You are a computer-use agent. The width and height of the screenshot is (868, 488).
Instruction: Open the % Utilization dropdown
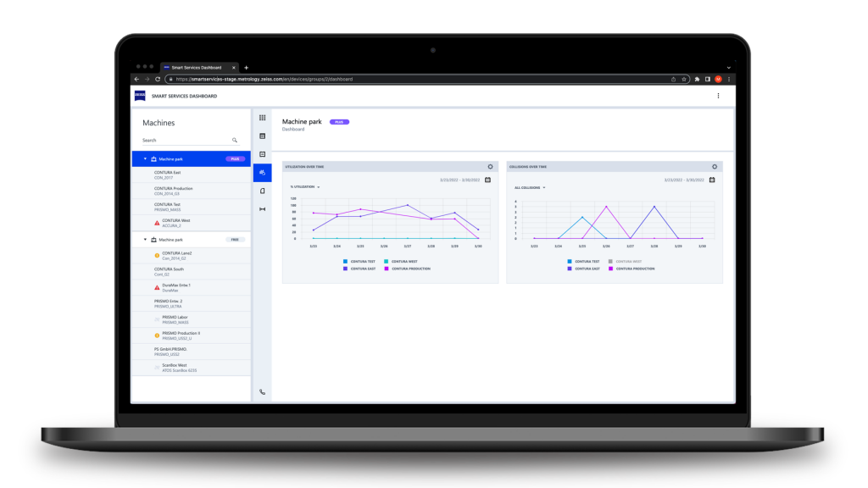(x=304, y=186)
